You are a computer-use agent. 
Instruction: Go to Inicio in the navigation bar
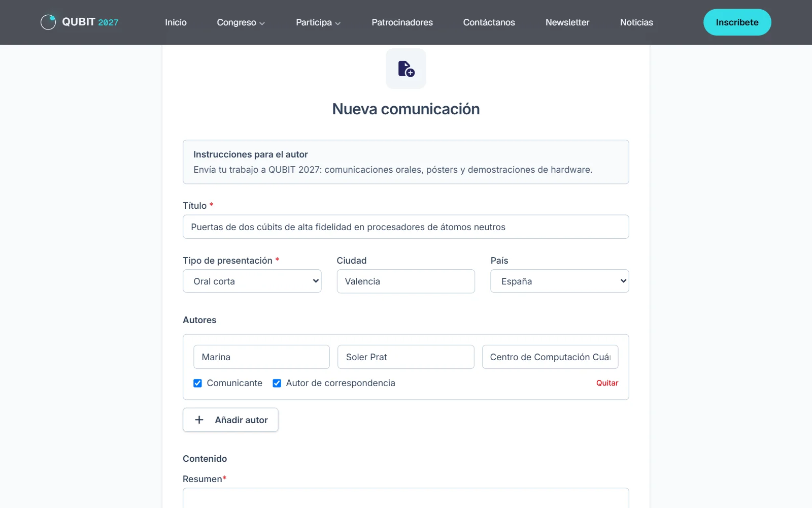pyautogui.click(x=176, y=22)
